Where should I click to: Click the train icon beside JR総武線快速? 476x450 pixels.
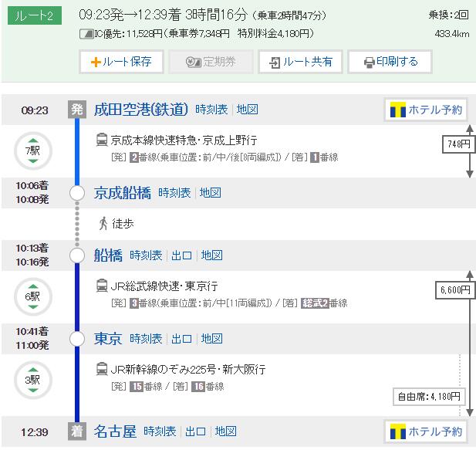(x=102, y=286)
